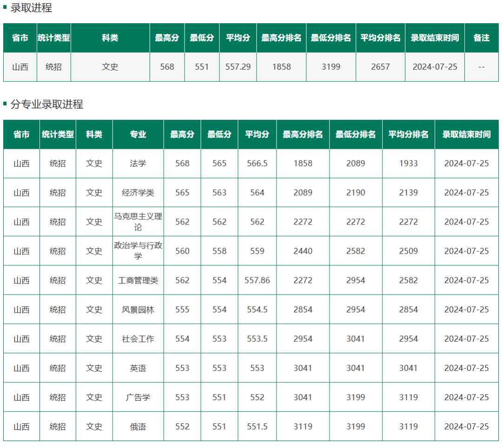
Task: Click average rank 1933 in 法学 row
Action: (x=409, y=164)
